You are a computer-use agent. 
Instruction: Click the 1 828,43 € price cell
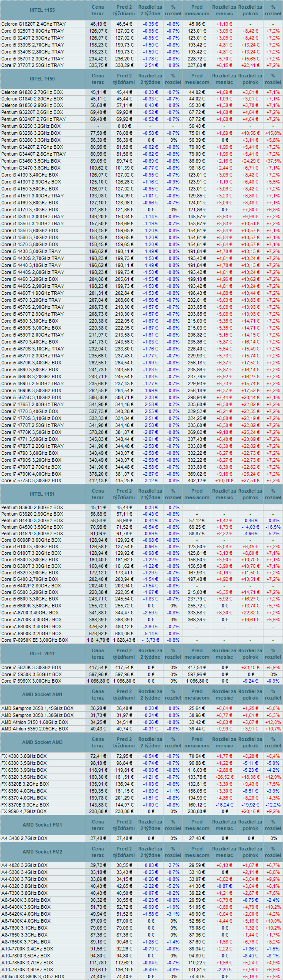coord(124,640)
